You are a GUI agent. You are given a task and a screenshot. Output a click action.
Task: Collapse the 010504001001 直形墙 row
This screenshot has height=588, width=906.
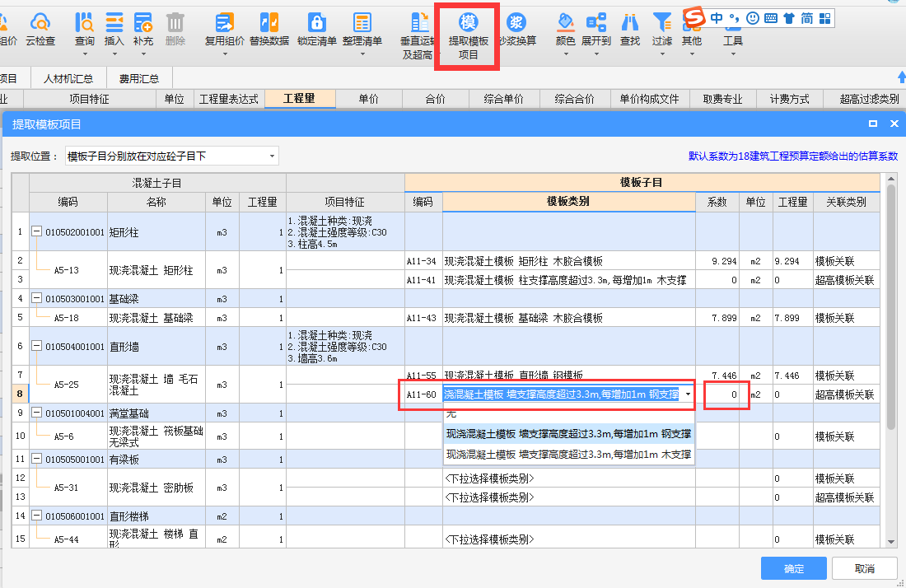click(x=36, y=345)
